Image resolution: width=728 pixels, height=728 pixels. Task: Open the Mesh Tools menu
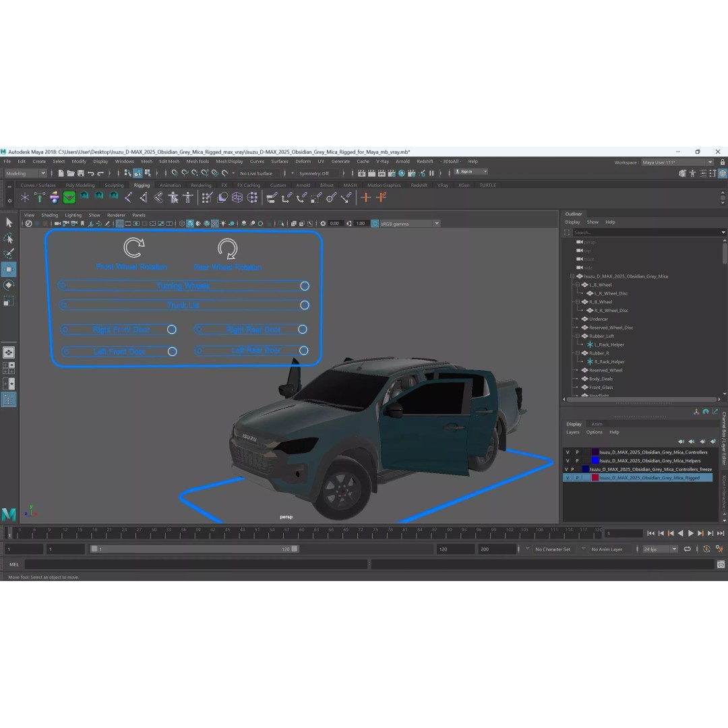(x=198, y=162)
